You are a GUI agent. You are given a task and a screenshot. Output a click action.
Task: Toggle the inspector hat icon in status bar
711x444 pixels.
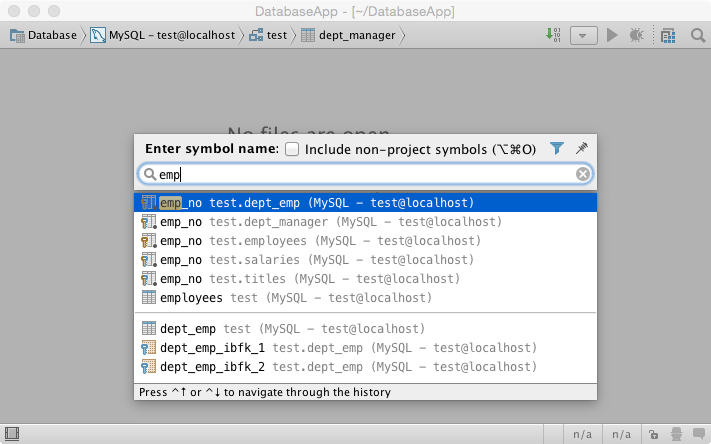(x=676, y=434)
